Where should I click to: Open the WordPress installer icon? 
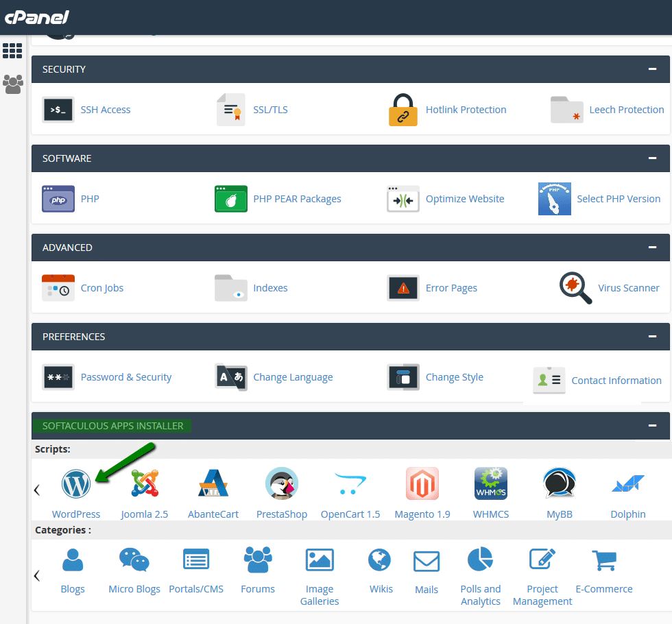click(76, 483)
